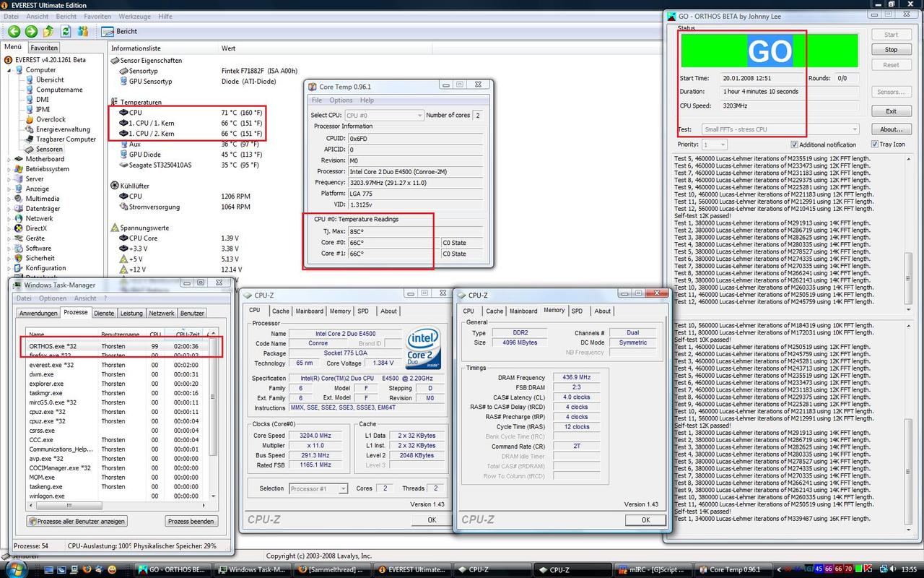Screen dimensions: 924x578
Task: Open ORTHOS Test dropdown Small FFTs
Action: pyautogui.click(x=780, y=129)
